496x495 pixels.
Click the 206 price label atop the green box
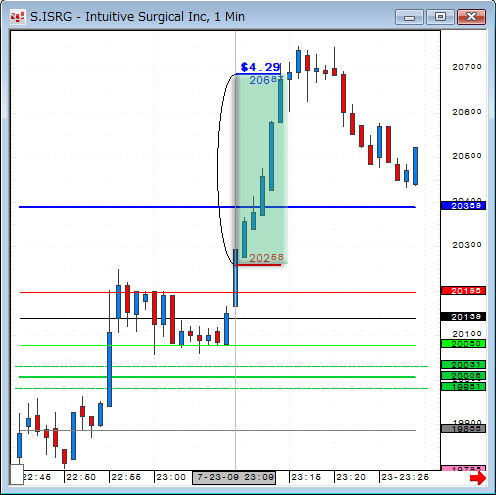pos(266,80)
